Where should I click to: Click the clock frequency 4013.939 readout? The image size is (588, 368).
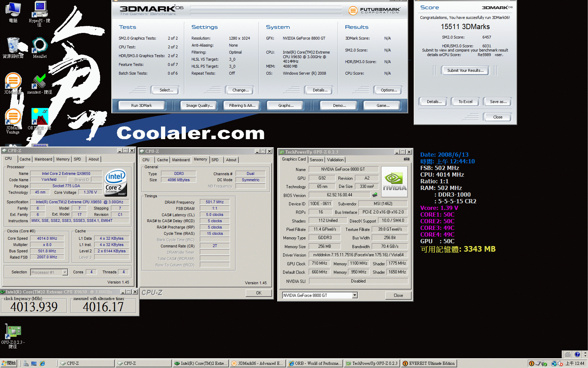pos(34,307)
